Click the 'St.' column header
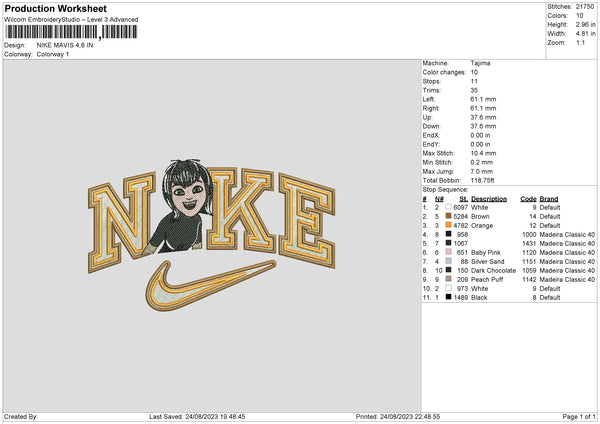This screenshot has width=600, height=424. point(463,199)
